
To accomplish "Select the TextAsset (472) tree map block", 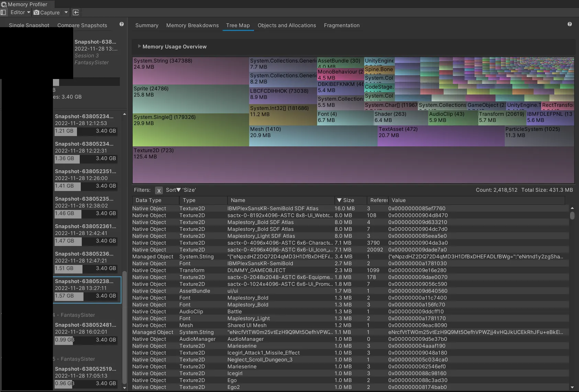I will point(441,136).
